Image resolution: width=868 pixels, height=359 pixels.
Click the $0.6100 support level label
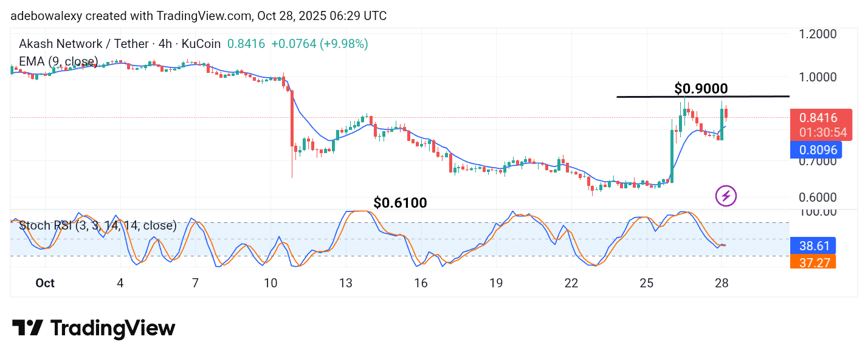401,202
